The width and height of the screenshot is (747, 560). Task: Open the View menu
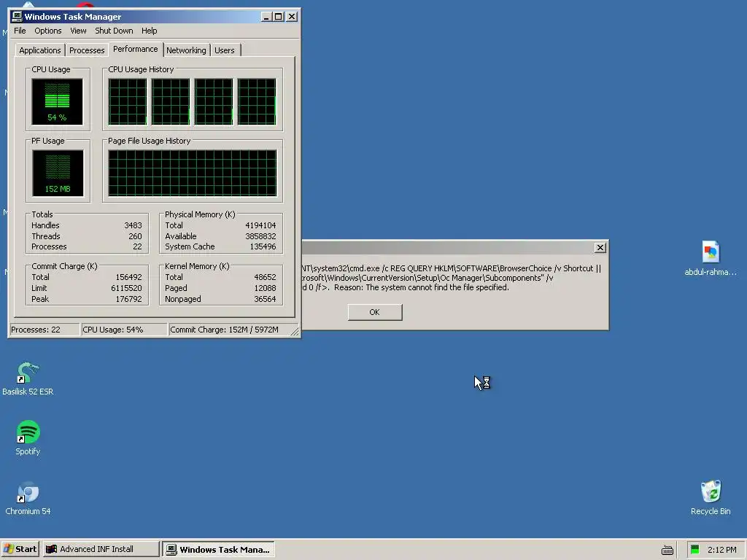click(78, 31)
